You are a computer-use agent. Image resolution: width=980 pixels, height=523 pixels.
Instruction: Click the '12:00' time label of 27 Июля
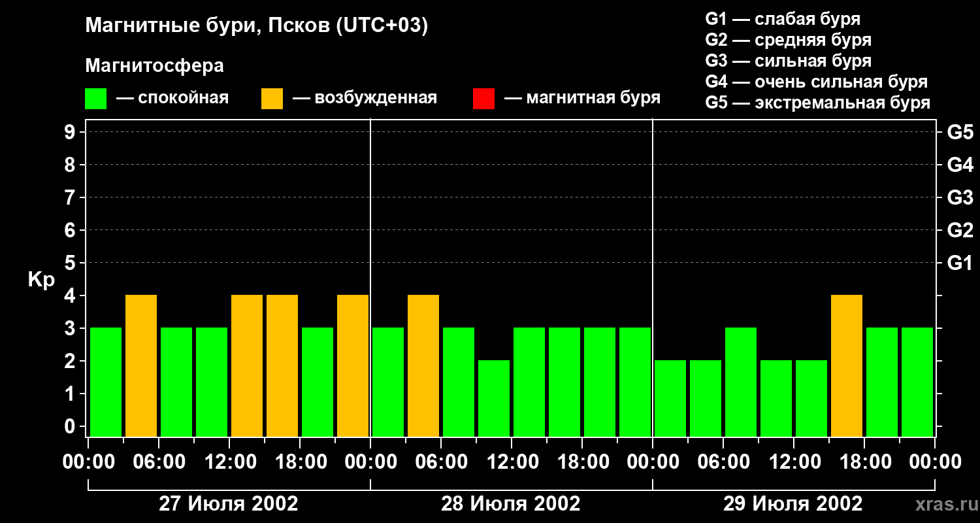229,462
